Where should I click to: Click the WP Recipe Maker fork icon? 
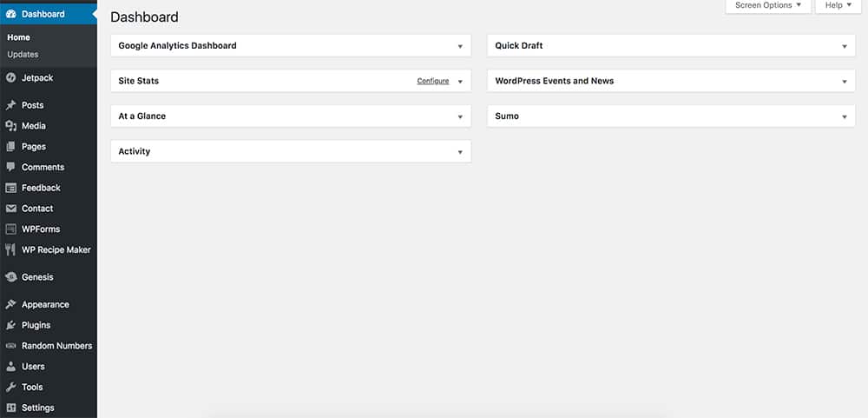[10, 250]
